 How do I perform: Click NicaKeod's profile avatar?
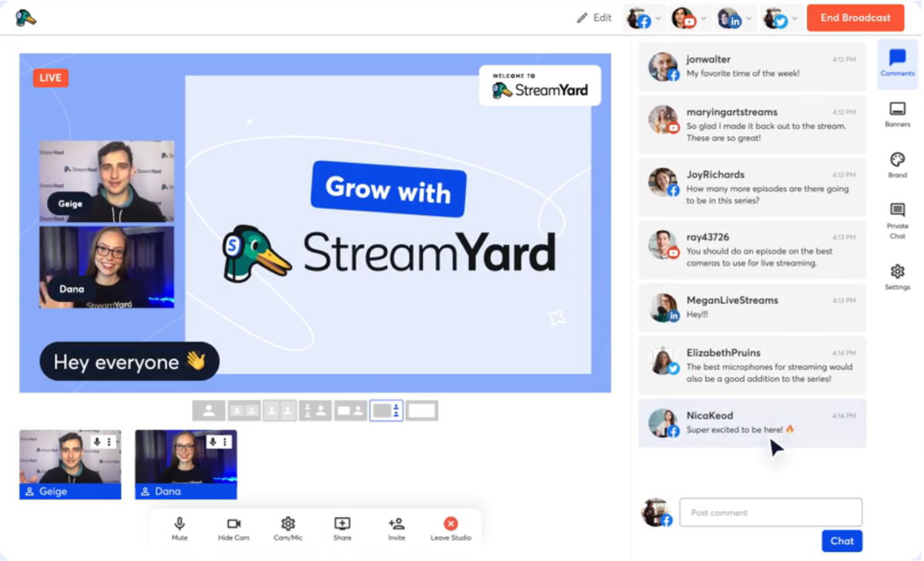(663, 423)
